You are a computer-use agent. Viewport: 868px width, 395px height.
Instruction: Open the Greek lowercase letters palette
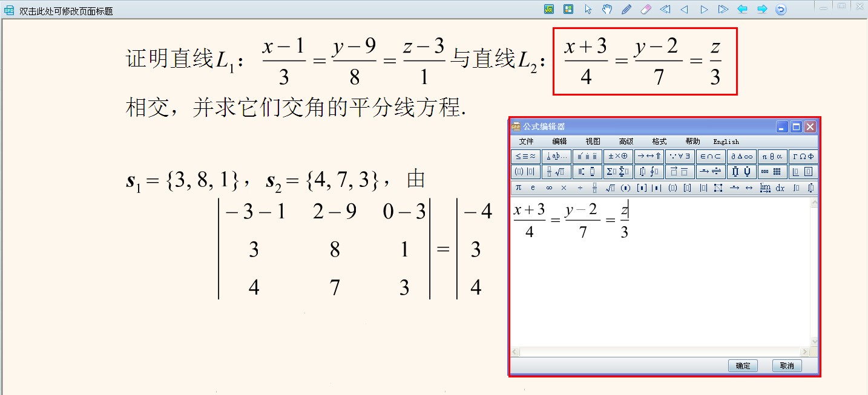click(x=772, y=157)
